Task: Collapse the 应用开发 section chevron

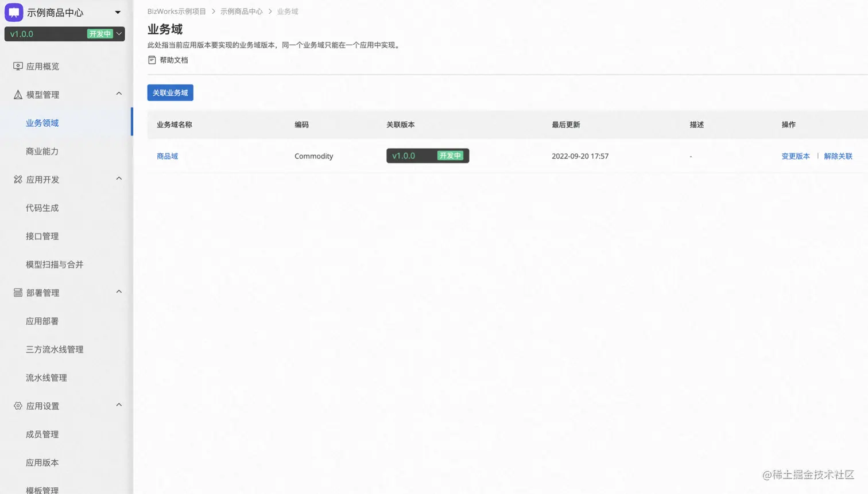Action: (119, 178)
